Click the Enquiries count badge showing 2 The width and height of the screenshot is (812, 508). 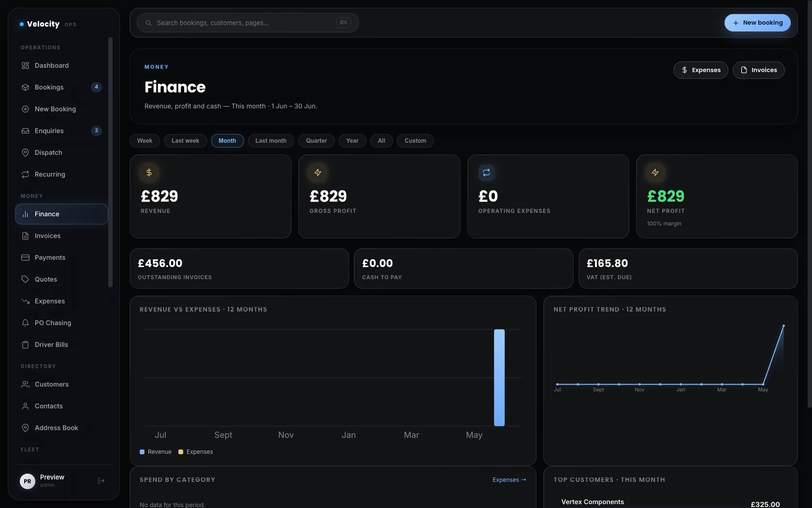tap(96, 131)
